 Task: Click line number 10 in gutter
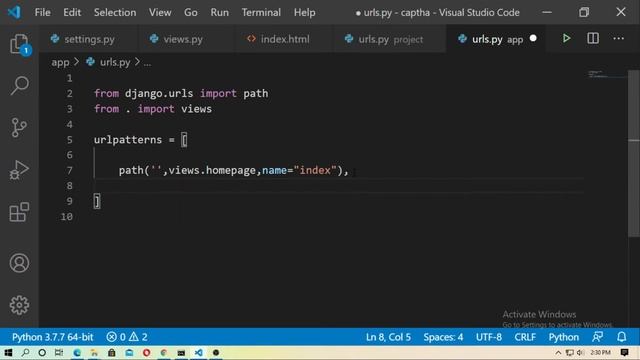tap(67, 216)
